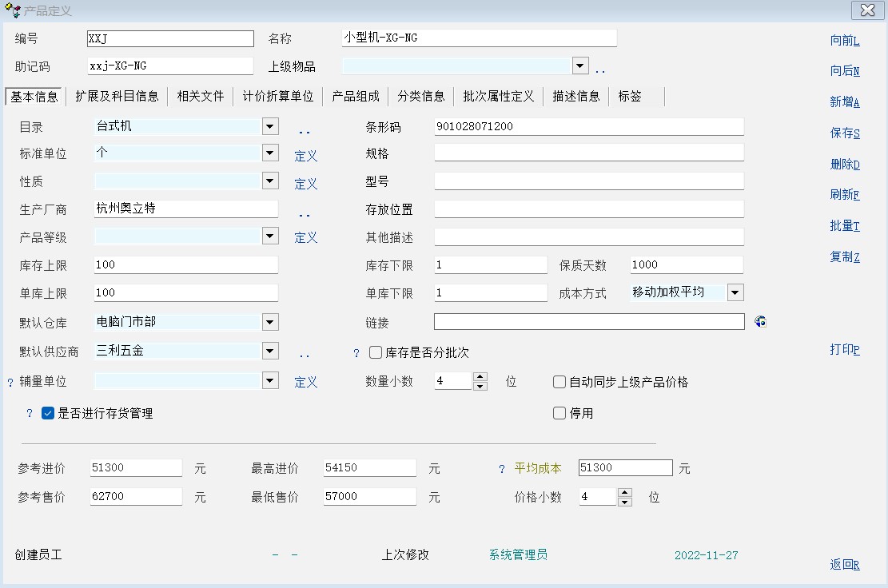This screenshot has width=888, height=588.
Task: Open the 默认仓库 dropdown
Action: (270, 322)
